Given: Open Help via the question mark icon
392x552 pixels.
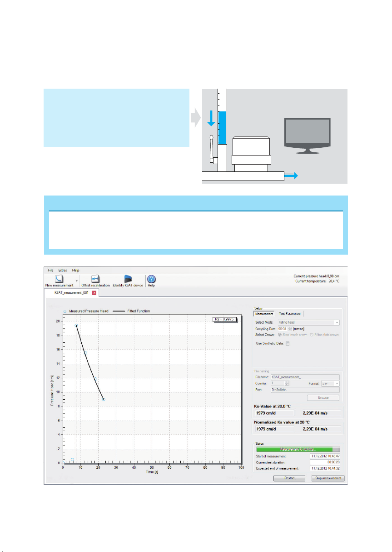Looking at the screenshot, I should 151,279.
